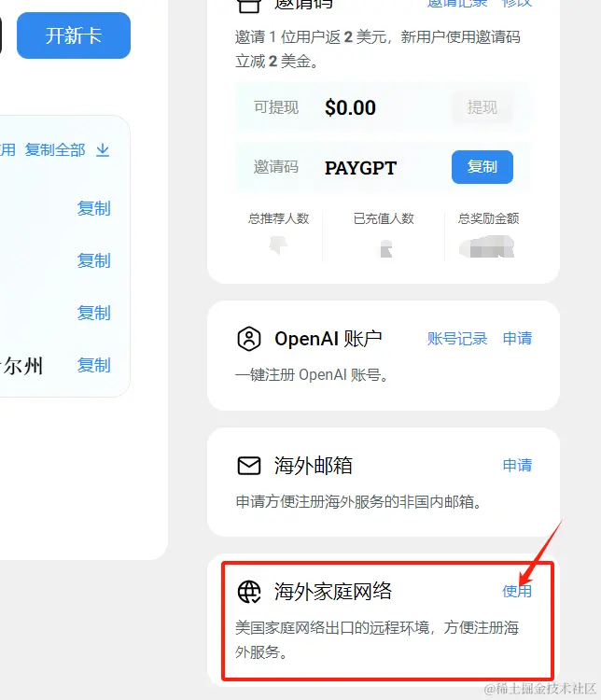This screenshot has width=601, height=700.
Task: Click the overseas home network globe icon
Action: (x=249, y=592)
